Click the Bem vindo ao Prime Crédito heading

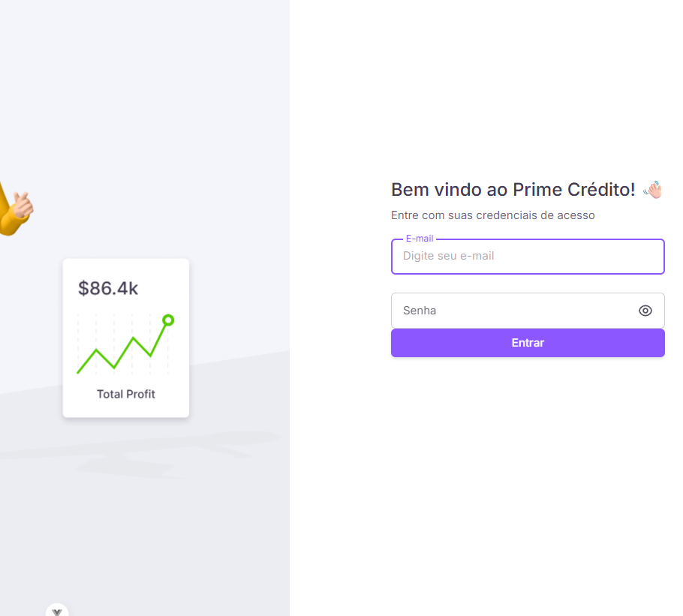coord(513,190)
